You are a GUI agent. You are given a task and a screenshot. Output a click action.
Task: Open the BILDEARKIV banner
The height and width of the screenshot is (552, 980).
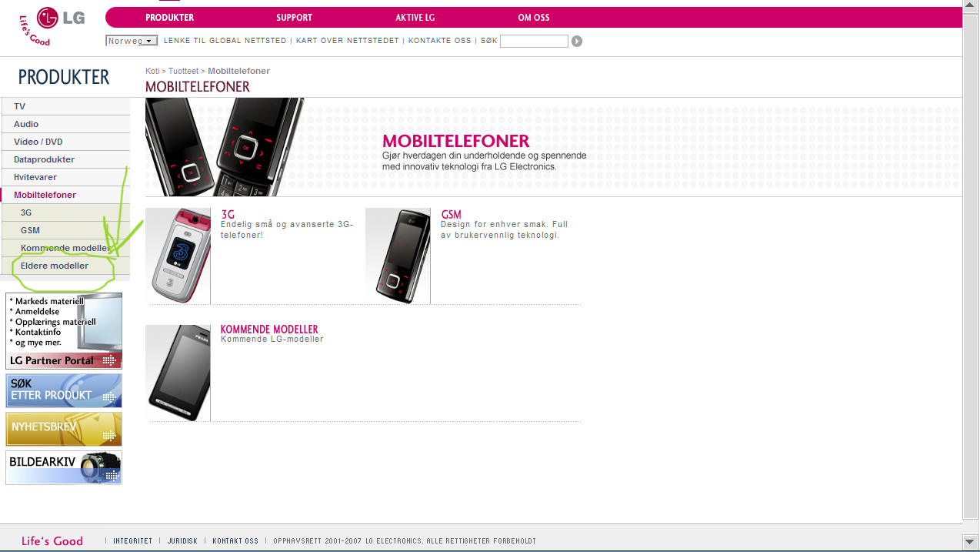(64, 467)
